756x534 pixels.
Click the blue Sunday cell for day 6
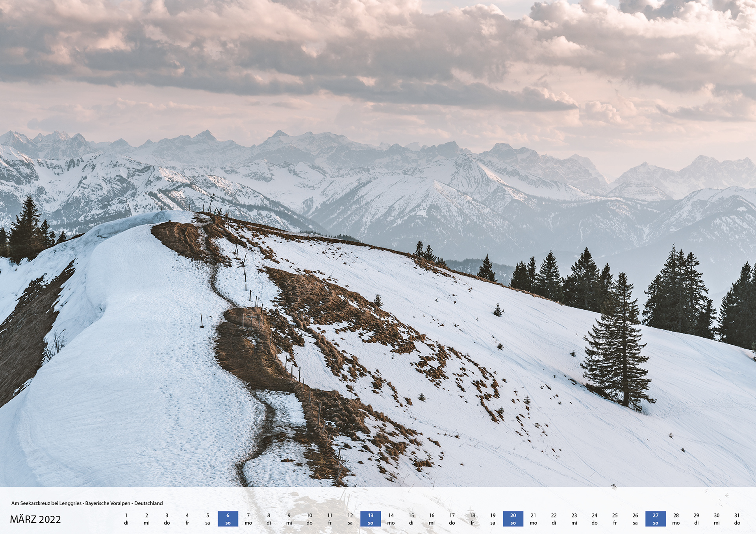click(228, 519)
